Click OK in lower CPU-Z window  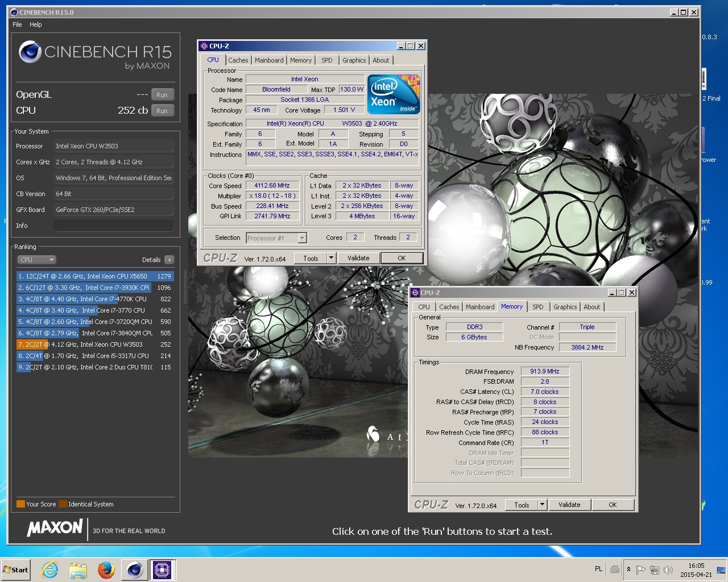(613, 505)
